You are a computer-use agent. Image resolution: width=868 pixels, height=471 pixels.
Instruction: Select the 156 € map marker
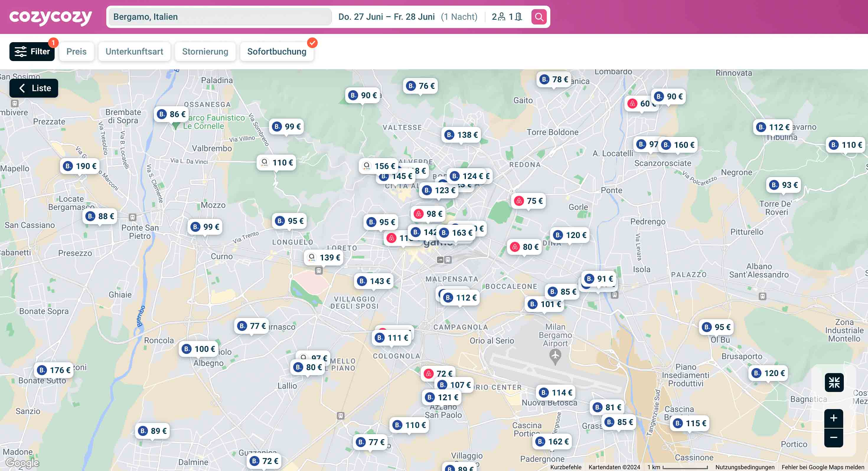click(x=378, y=166)
